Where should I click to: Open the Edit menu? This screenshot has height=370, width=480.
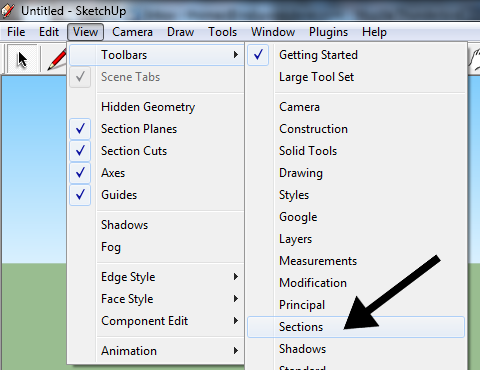(49, 32)
